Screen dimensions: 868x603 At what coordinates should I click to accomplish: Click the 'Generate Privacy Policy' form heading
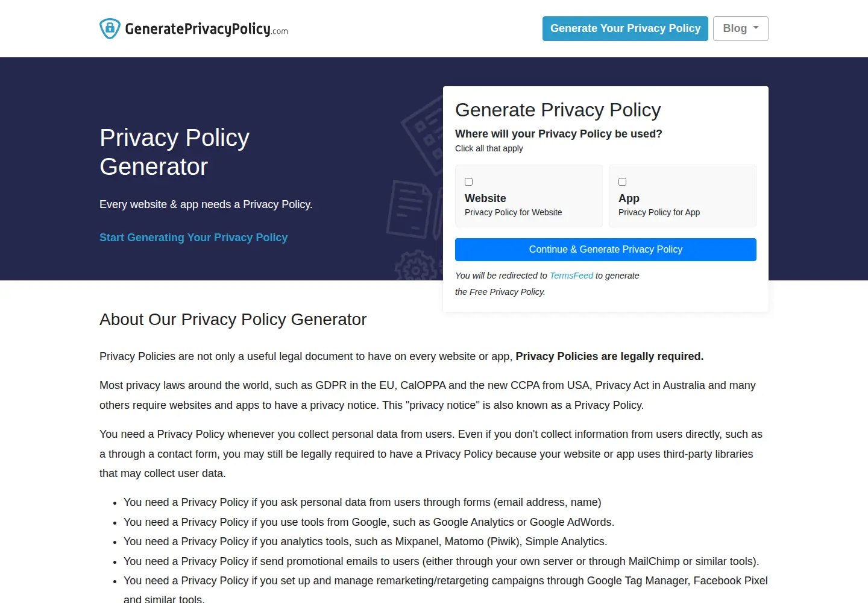[x=558, y=110]
